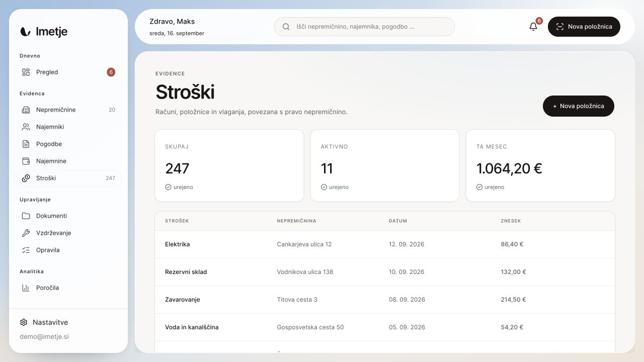Select the Zavarovanje expense row
The height and width of the screenshot is (362, 644).
(x=385, y=300)
